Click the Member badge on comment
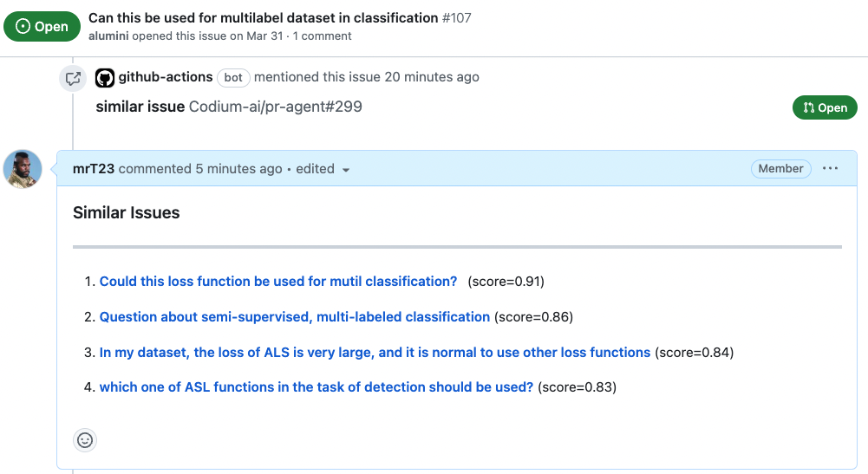 pyautogui.click(x=780, y=169)
